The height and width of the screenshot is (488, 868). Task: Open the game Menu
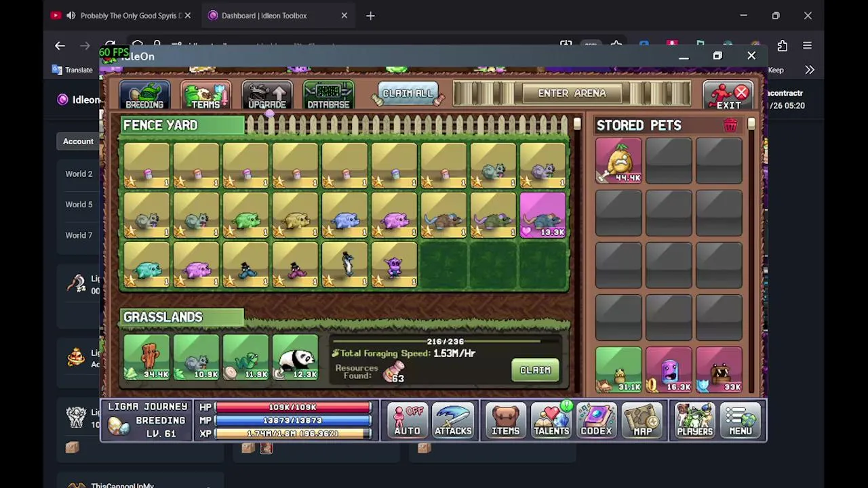[x=740, y=420]
